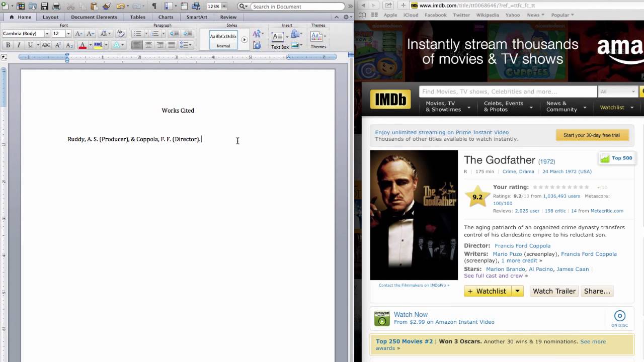Click the red font color swatch
644x362 pixels.
(83, 45)
